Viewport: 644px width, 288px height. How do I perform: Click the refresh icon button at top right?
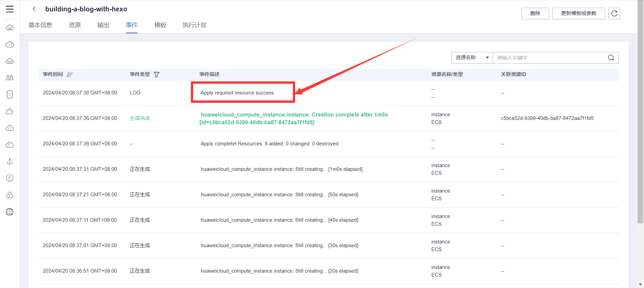pos(614,13)
